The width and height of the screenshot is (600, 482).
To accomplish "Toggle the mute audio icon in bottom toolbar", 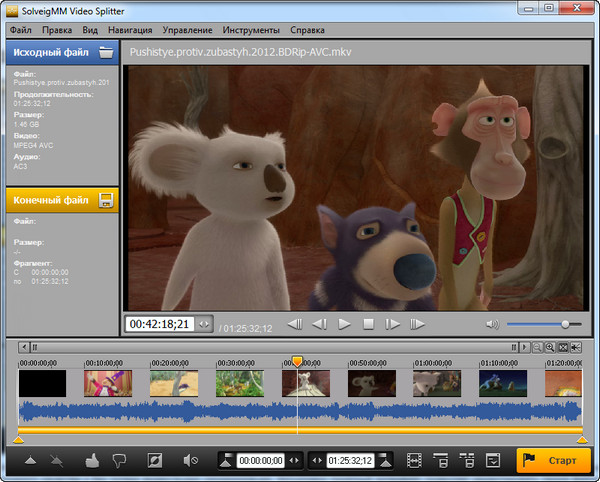I will point(191,461).
